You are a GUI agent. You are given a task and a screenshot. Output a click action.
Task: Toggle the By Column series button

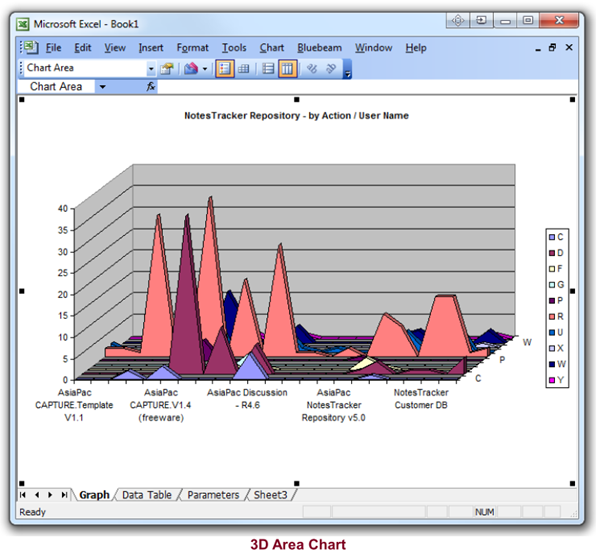(287, 68)
